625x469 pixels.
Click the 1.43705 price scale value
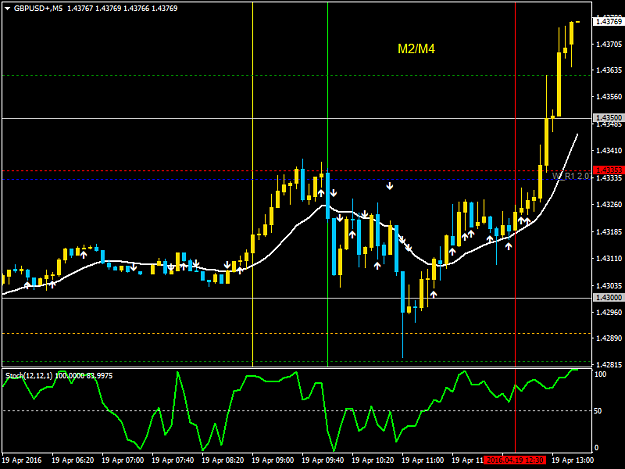[609, 44]
